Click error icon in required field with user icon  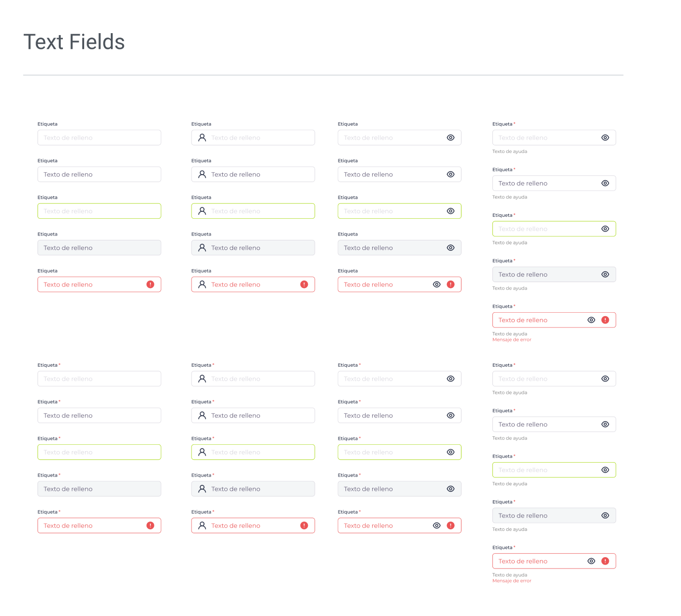tap(304, 525)
